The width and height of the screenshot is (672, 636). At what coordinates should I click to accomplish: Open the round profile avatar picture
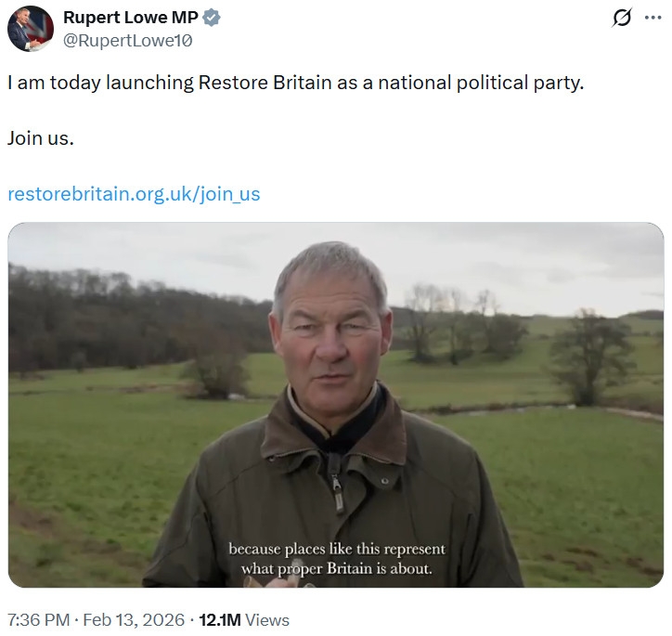[31, 28]
